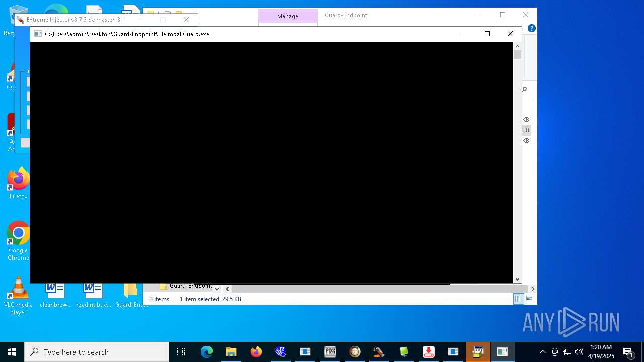Show hidden system tray icons
Viewport: 644px width, 362px height.
542,352
